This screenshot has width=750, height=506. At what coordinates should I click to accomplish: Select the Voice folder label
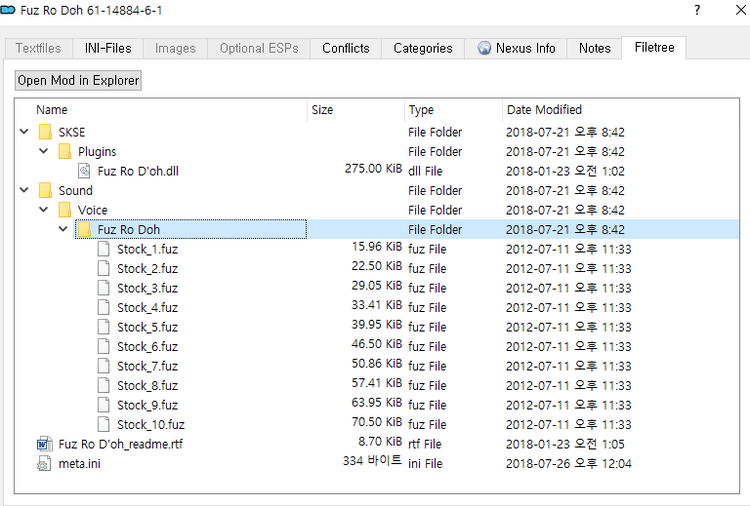93,210
